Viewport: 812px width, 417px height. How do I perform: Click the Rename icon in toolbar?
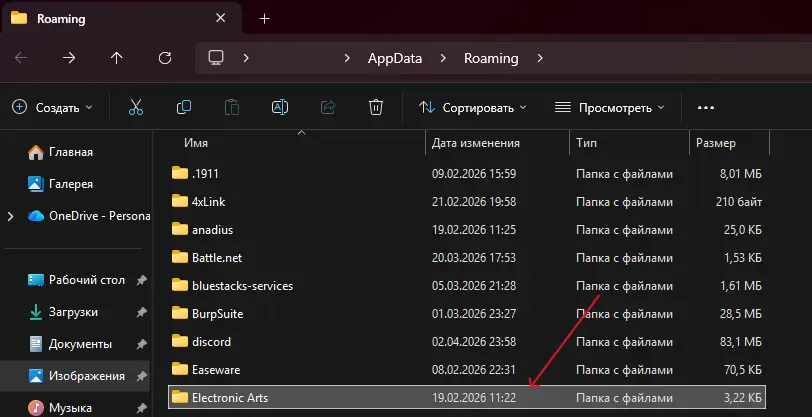pyautogui.click(x=280, y=107)
